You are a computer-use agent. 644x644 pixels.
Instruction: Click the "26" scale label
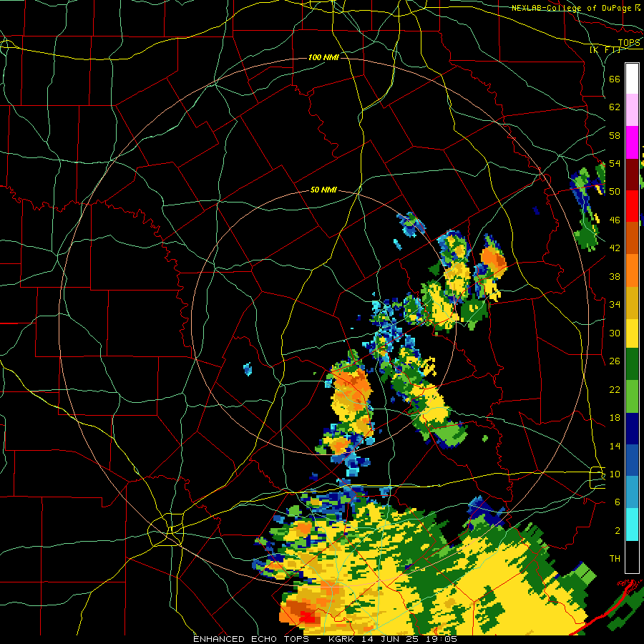coord(615,361)
